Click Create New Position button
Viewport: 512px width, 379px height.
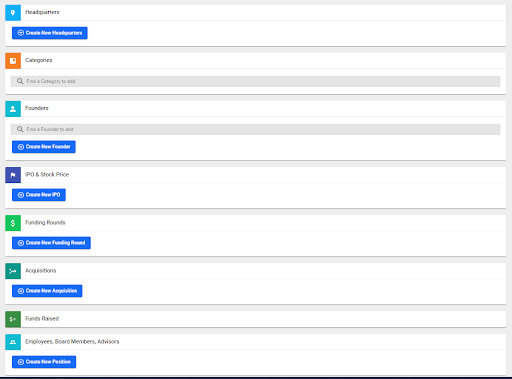pos(44,362)
